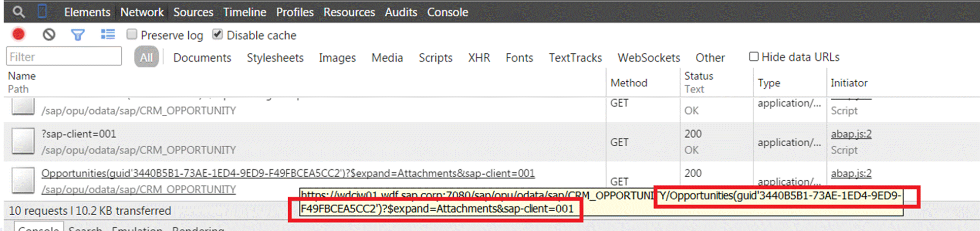The height and width of the screenshot is (231, 980).
Task: Sort by the Status Text column header
Action: 717,82
